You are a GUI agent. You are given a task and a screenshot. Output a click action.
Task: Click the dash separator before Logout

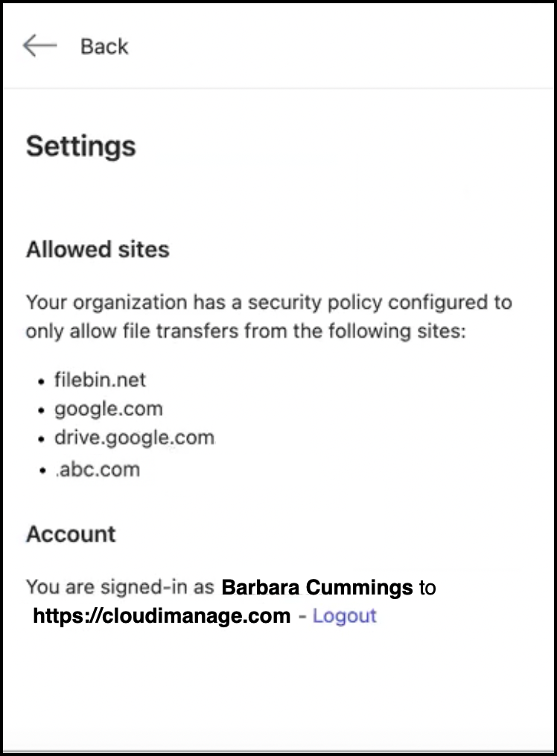click(302, 616)
